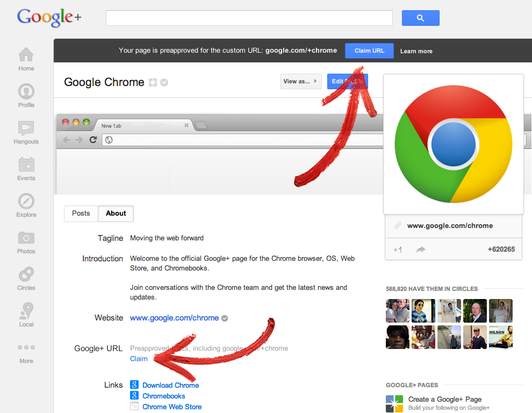Click the verified checkmark beside Google Chrome
This screenshot has height=413, width=532.
pos(164,82)
